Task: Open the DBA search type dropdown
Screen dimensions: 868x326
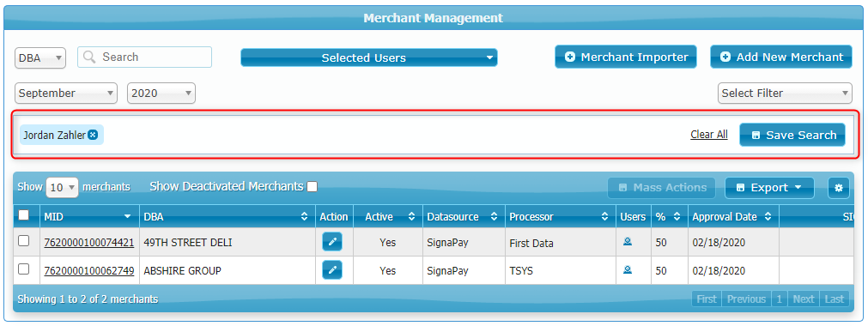Action: point(40,57)
